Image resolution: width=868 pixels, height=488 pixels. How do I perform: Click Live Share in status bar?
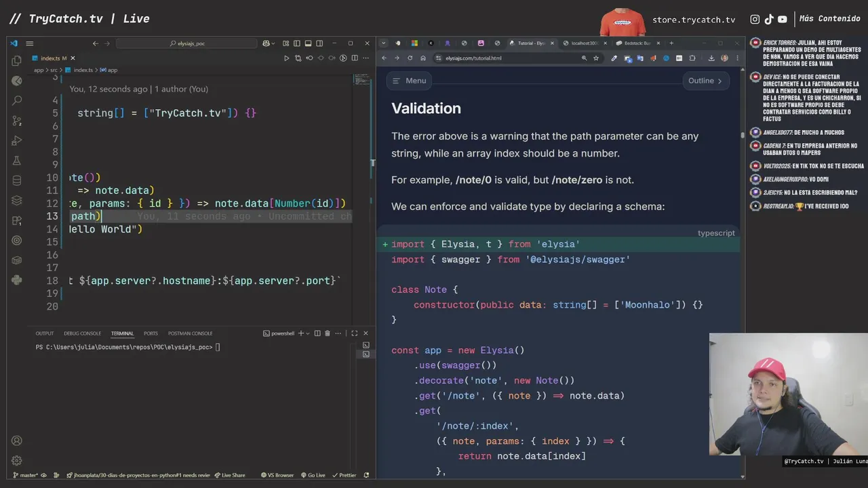[229, 475]
